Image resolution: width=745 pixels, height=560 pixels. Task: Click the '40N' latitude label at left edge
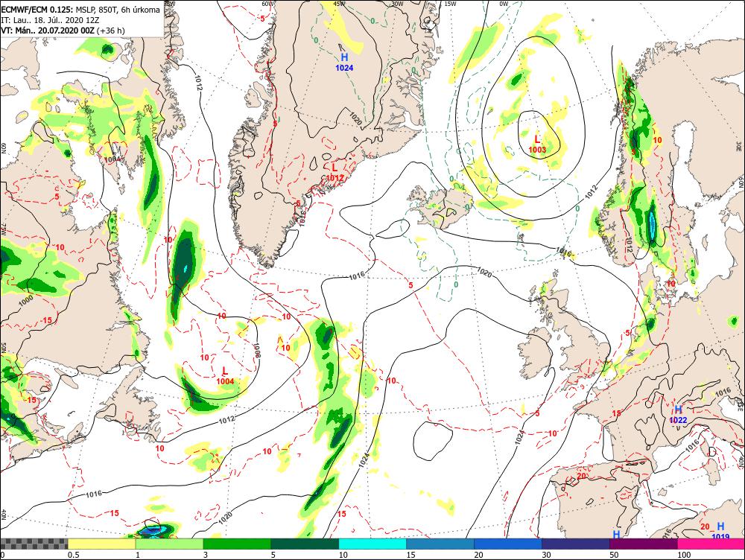tap(4, 515)
